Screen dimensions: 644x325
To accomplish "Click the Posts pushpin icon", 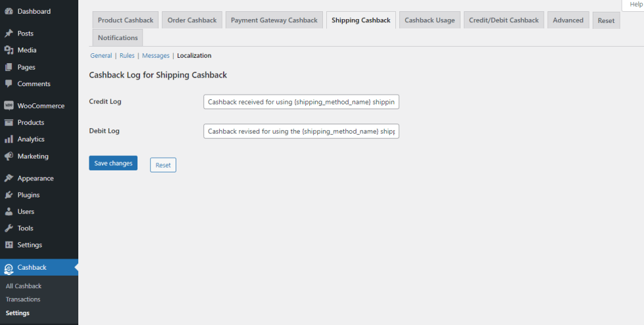I will [x=9, y=34].
